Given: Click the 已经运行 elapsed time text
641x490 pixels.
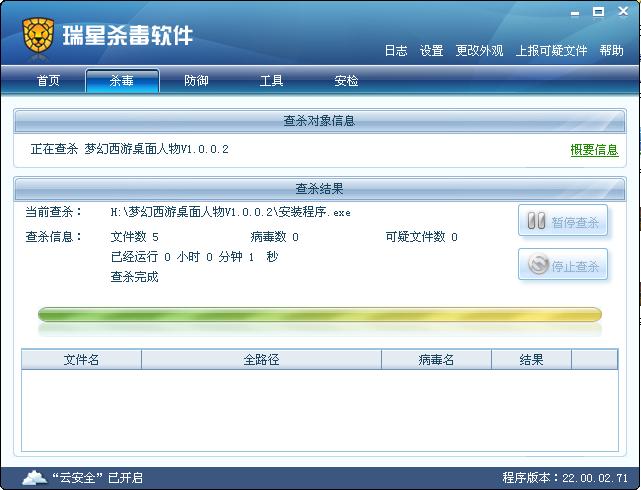Looking at the screenshot, I should coord(194,257).
